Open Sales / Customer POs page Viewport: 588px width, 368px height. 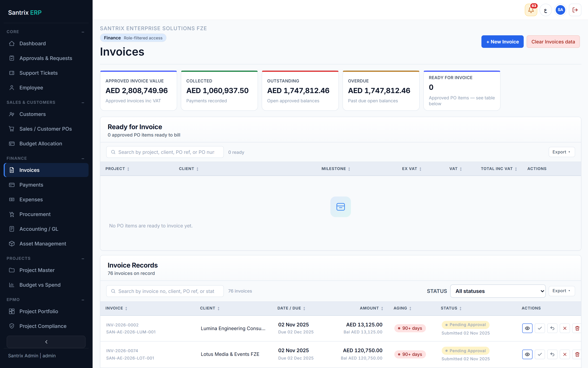[46, 129]
